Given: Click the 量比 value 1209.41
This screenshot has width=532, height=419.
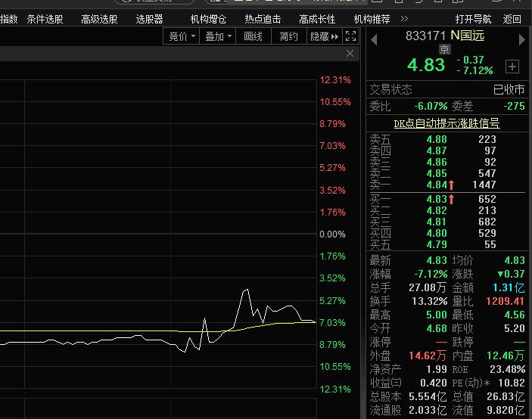Looking at the screenshot, I should point(506,301).
